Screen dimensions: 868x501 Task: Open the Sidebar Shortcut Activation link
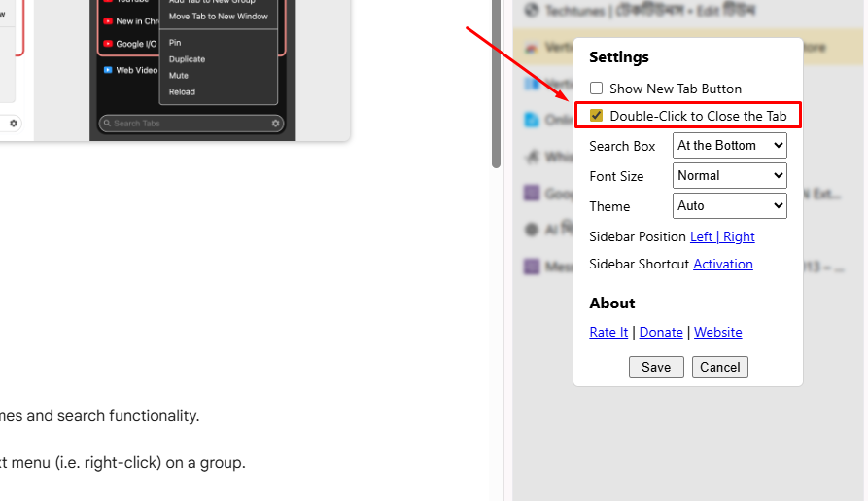point(723,264)
